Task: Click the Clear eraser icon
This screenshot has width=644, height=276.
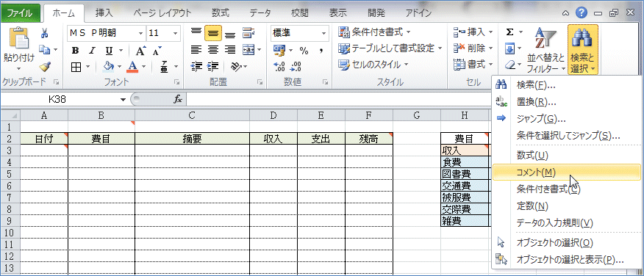Action: [509, 65]
